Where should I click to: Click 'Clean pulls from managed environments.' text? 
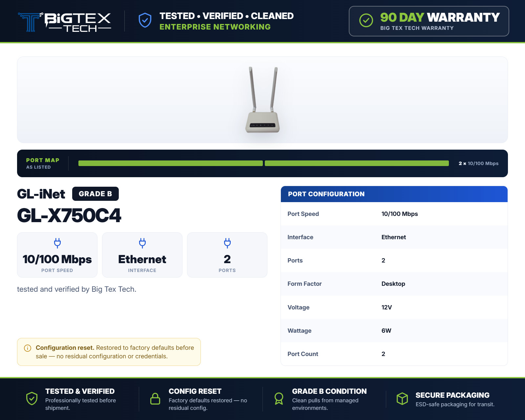tap(325, 404)
